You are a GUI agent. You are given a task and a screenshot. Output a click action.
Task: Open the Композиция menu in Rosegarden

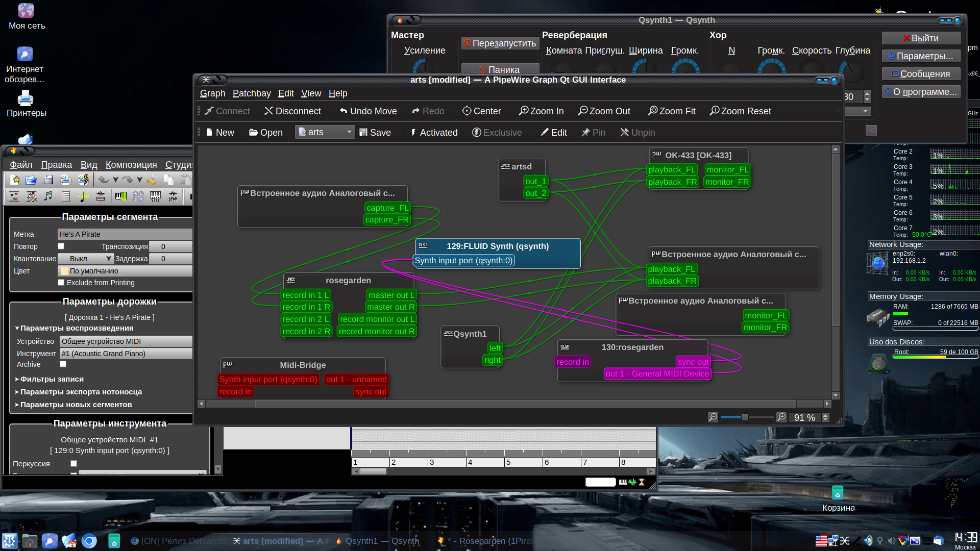pyautogui.click(x=131, y=165)
